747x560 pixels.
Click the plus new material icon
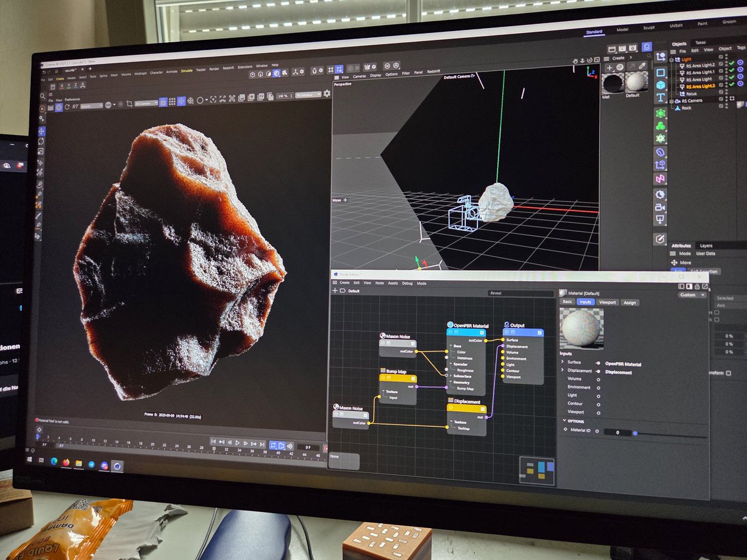click(609, 68)
